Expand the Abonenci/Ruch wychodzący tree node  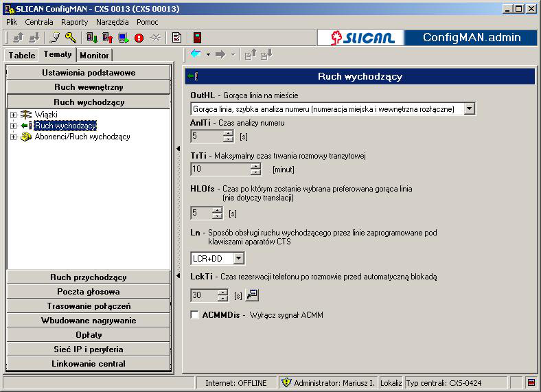(13, 137)
